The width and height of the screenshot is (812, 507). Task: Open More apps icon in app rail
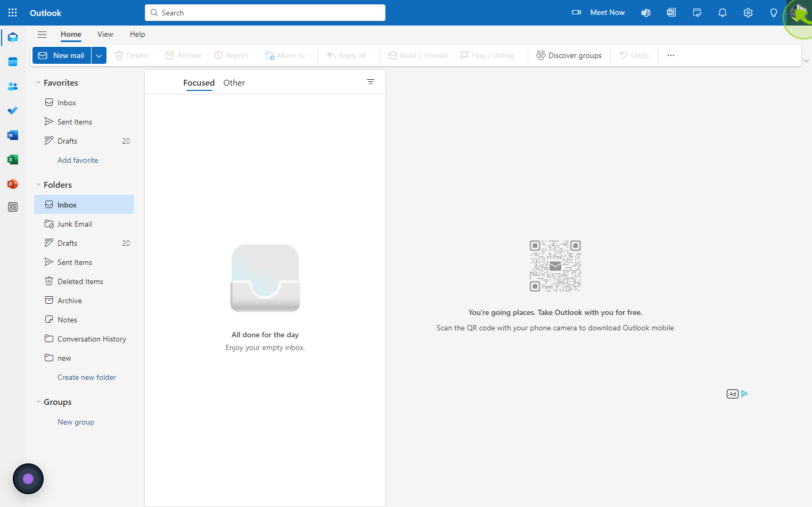pos(13,207)
